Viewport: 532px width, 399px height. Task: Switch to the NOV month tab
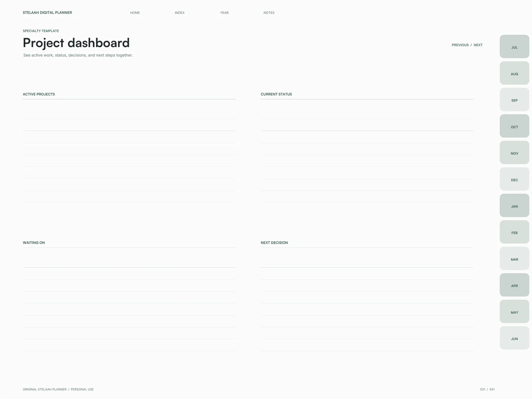(x=514, y=152)
